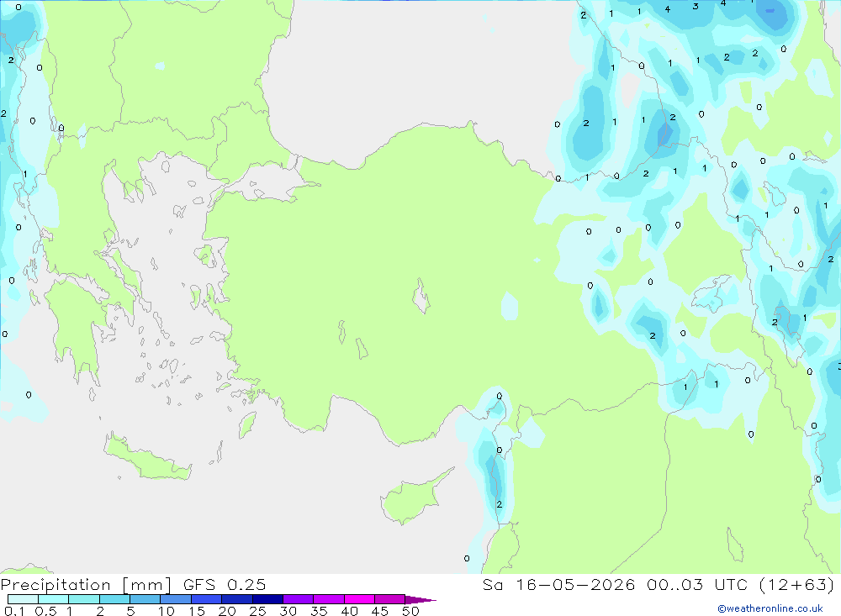Click the '0.1' legend scale value

point(14,611)
